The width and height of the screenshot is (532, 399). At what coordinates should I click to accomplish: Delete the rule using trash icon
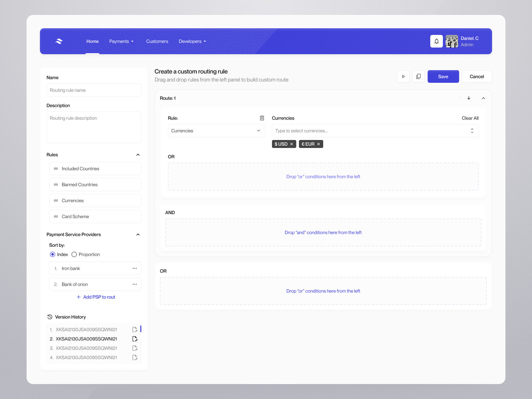(262, 118)
